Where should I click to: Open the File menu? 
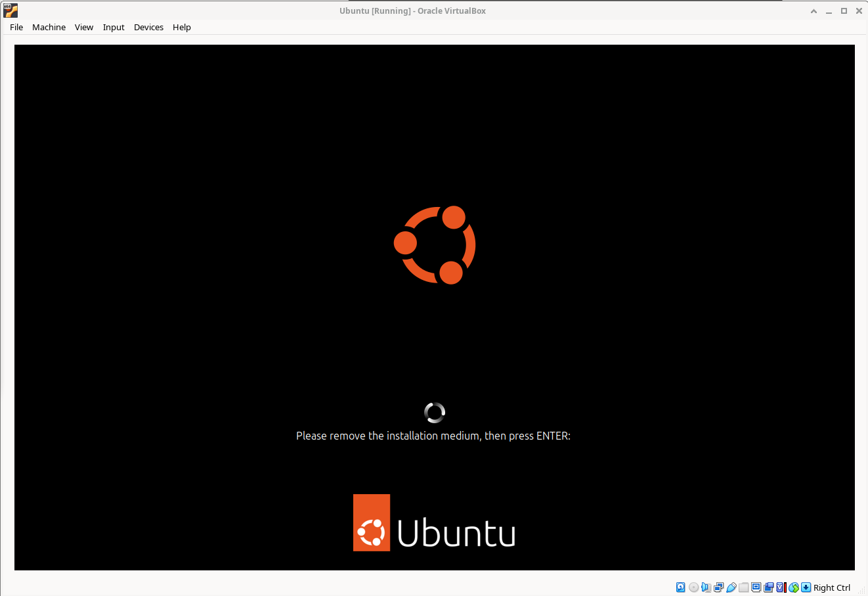point(16,27)
